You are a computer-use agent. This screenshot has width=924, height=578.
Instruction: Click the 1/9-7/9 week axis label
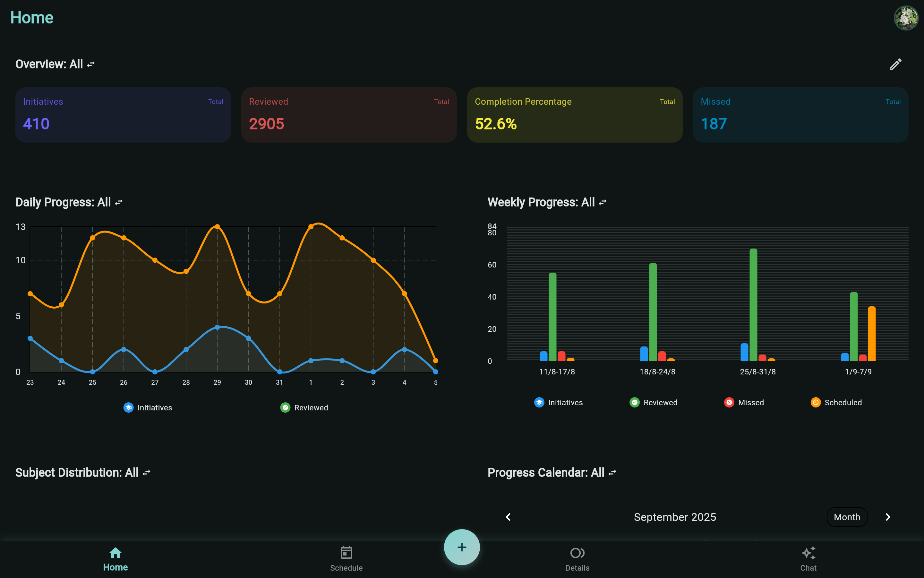(858, 372)
